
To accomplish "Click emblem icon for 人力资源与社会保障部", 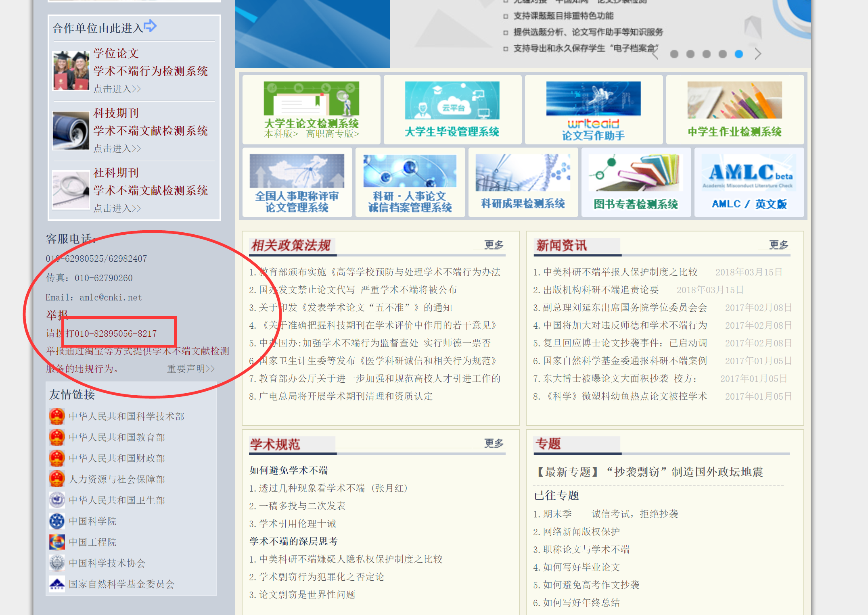I will [57, 479].
